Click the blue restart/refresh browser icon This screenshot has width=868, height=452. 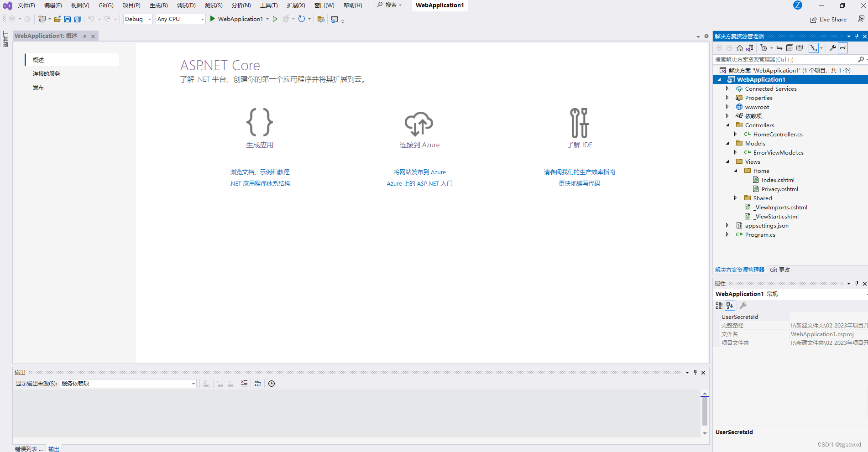tap(302, 19)
